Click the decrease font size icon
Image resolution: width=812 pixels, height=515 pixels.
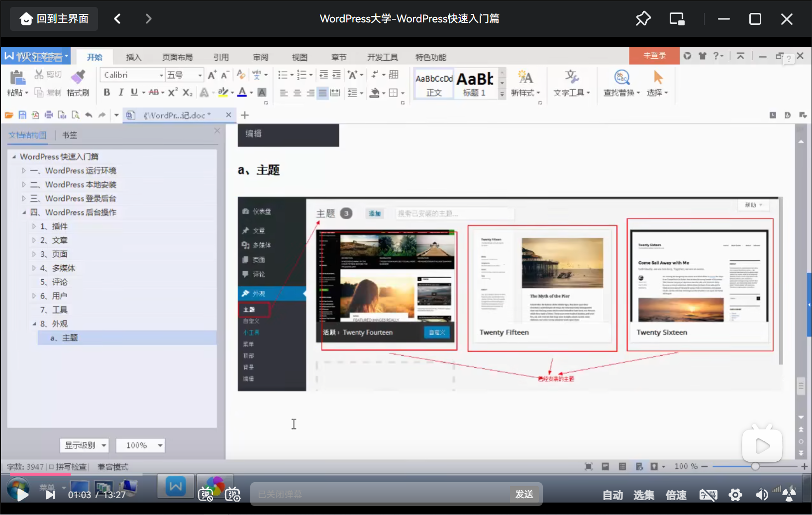pyautogui.click(x=225, y=75)
